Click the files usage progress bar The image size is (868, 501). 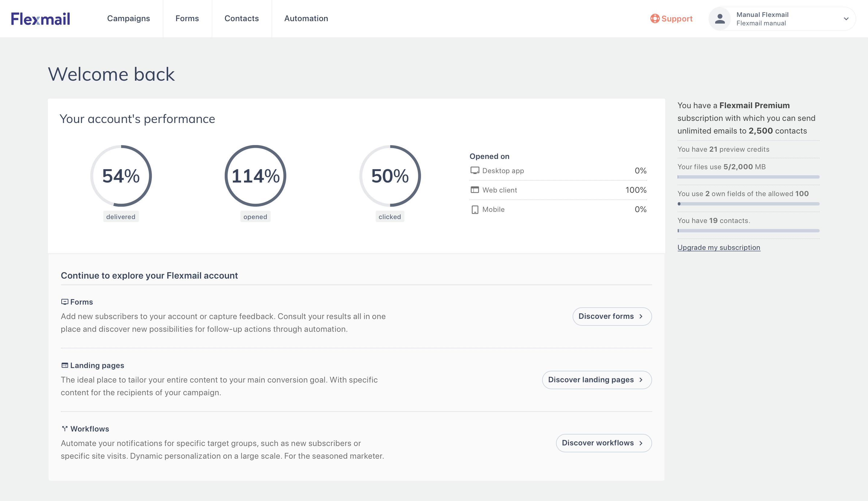click(748, 177)
